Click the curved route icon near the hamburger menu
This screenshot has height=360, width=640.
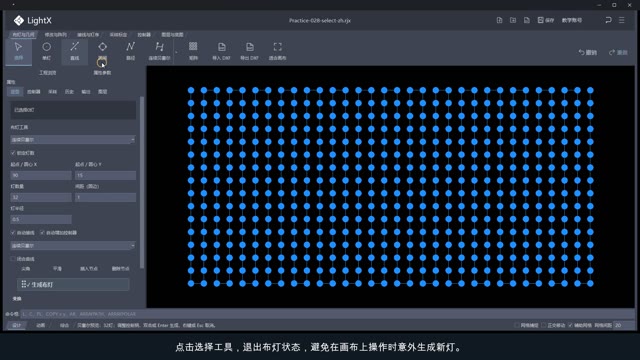[x=608, y=20]
